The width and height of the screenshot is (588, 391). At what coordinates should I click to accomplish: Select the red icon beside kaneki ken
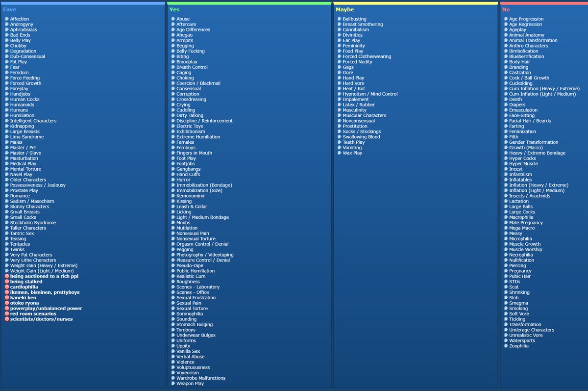(7, 298)
